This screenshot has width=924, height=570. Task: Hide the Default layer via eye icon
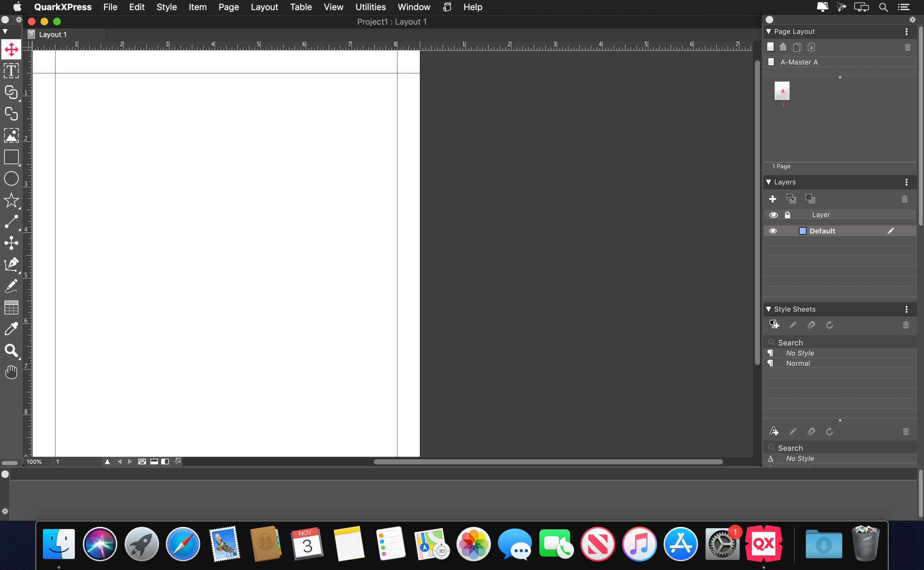click(773, 231)
